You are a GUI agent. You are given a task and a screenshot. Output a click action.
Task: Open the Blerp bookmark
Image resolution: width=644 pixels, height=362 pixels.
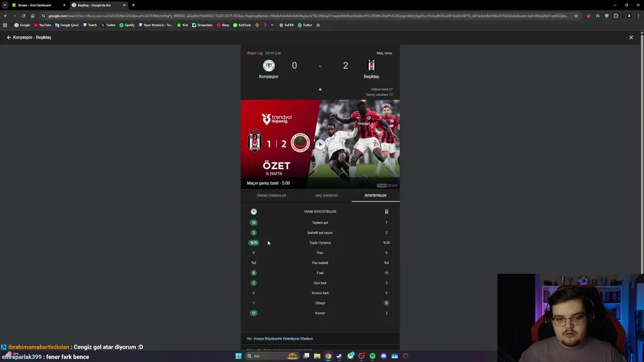pyautogui.click(x=223, y=25)
